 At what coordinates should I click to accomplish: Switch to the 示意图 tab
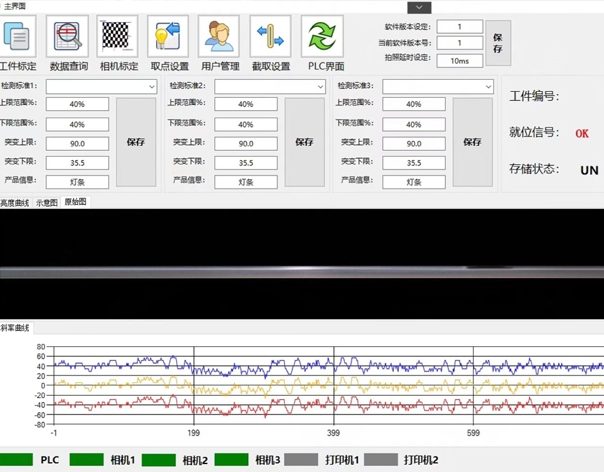[x=47, y=202]
